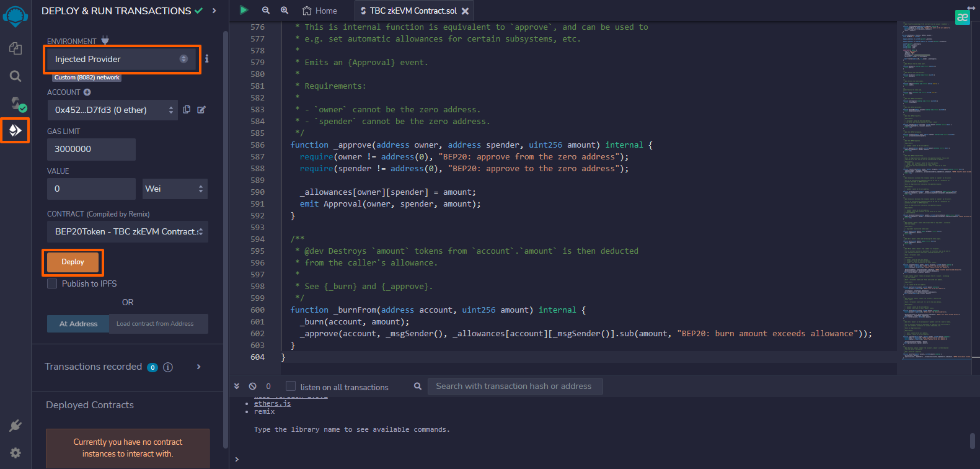Click the Transactions recorded 0 badge

point(152,367)
